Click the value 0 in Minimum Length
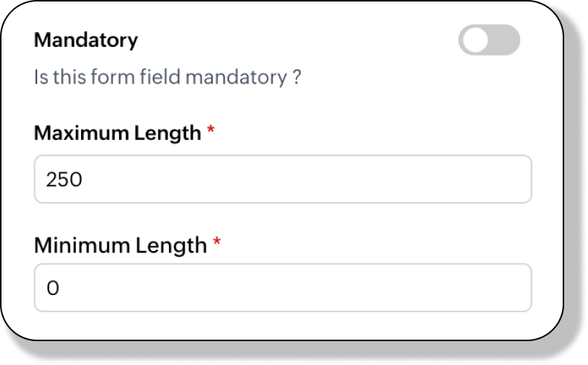Viewport: 588px width, 365px height. click(52, 288)
